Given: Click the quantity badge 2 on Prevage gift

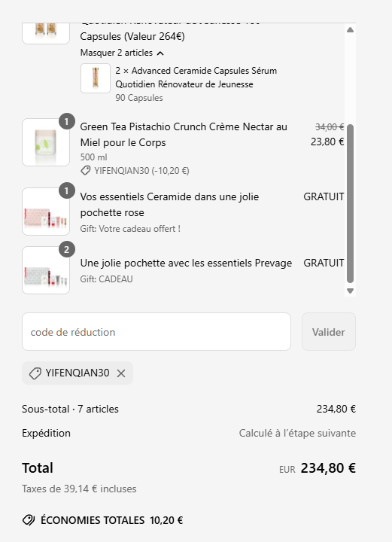Looking at the screenshot, I should pyautogui.click(x=67, y=249).
